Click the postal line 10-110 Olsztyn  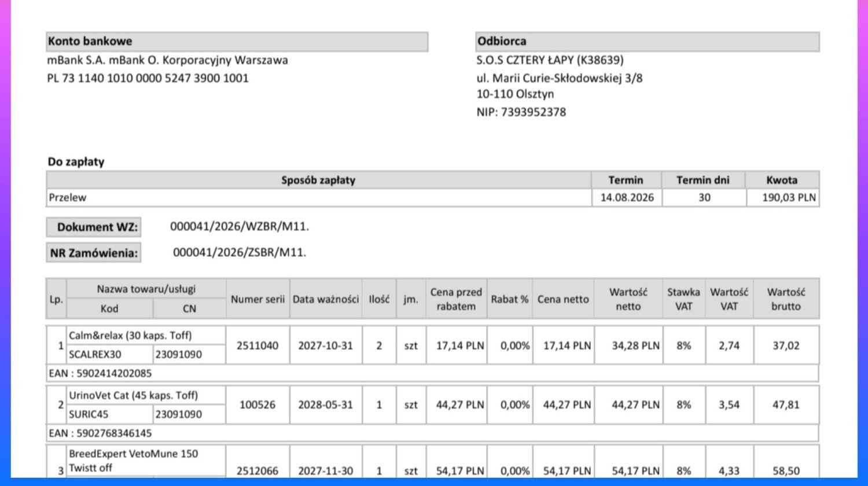click(515, 94)
